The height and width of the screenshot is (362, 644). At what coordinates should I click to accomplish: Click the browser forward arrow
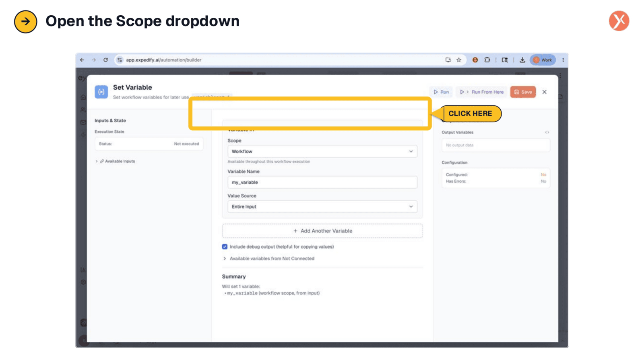[94, 60]
